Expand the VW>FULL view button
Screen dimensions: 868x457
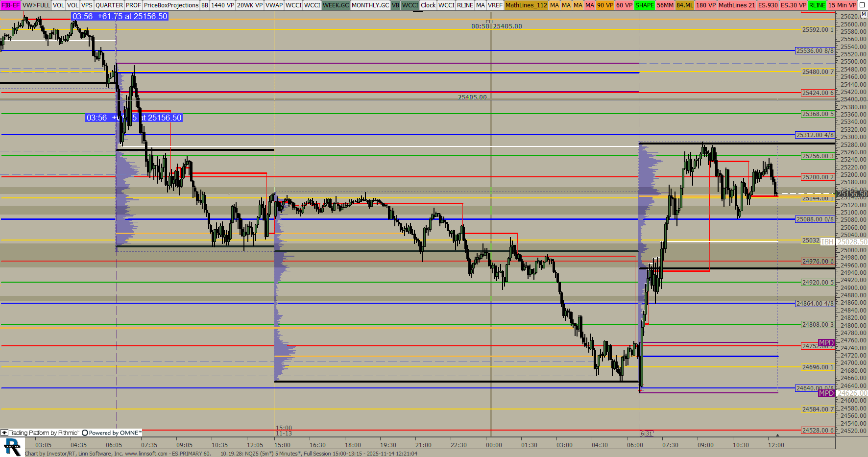[x=36, y=5]
